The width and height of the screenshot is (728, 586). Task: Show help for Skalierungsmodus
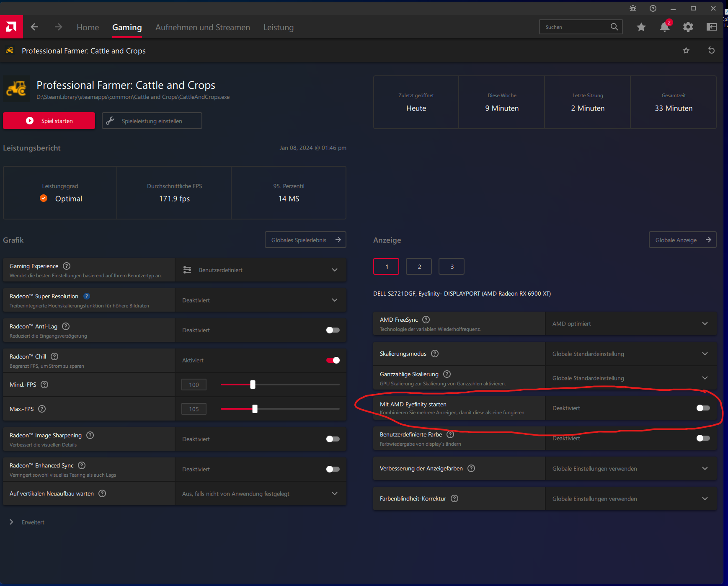tap(435, 354)
